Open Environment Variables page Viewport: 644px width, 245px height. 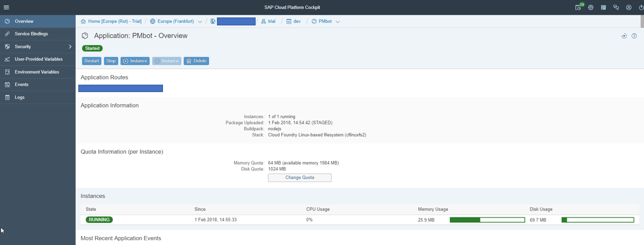(38, 72)
